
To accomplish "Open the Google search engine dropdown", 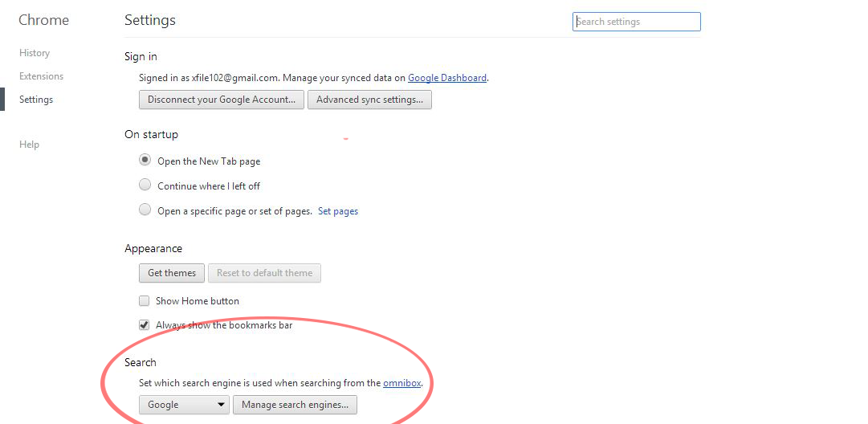I will (184, 405).
